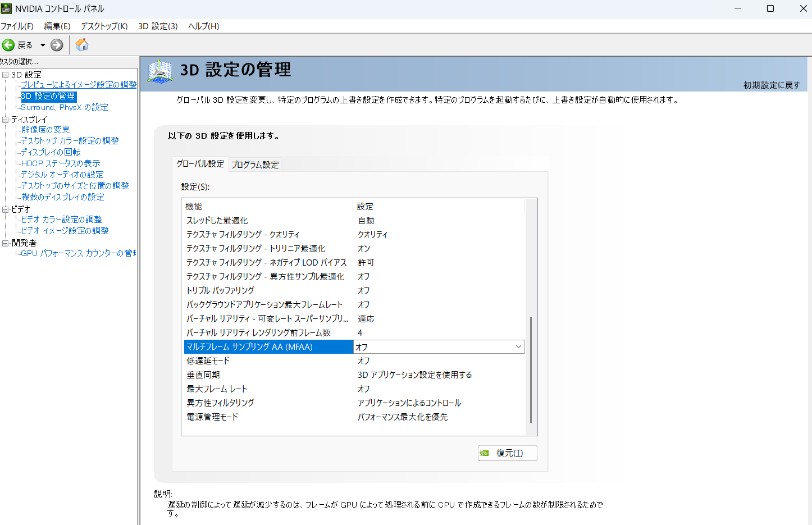Screen dimensions: 812x525
Task: Select バーチャル リアリティ - 可変レート スーパーサンプリング row
Action: pos(354,319)
